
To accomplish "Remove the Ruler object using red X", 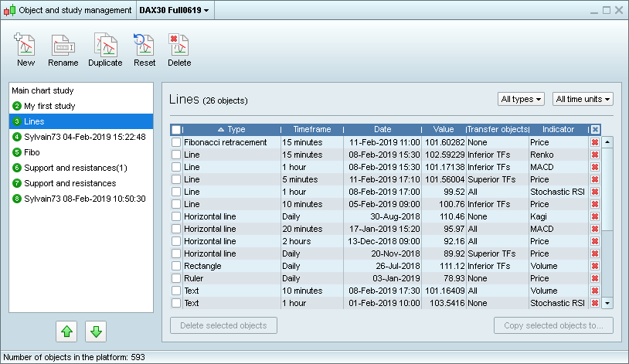I will pyautogui.click(x=594, y=278).
